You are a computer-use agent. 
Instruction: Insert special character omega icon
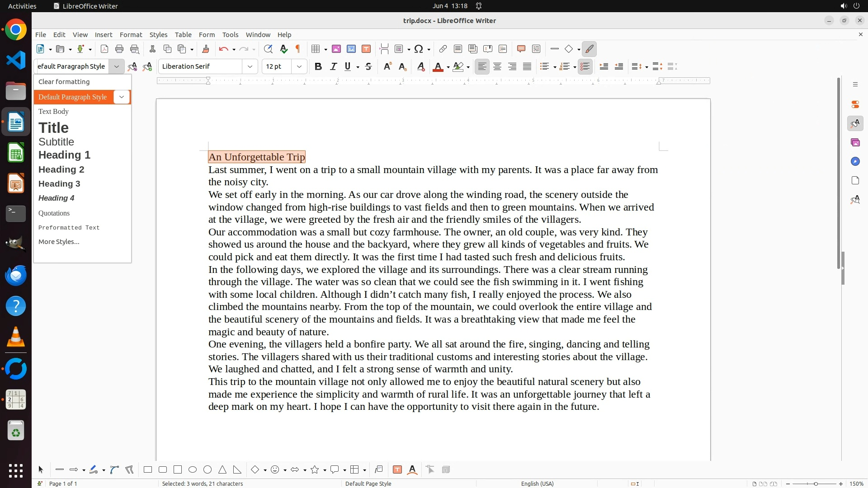(419, 49)
